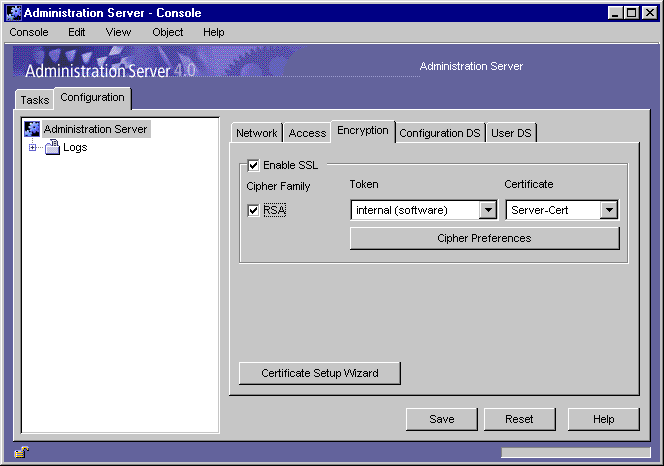Expand the Logs tree node

tap(33, 147)
